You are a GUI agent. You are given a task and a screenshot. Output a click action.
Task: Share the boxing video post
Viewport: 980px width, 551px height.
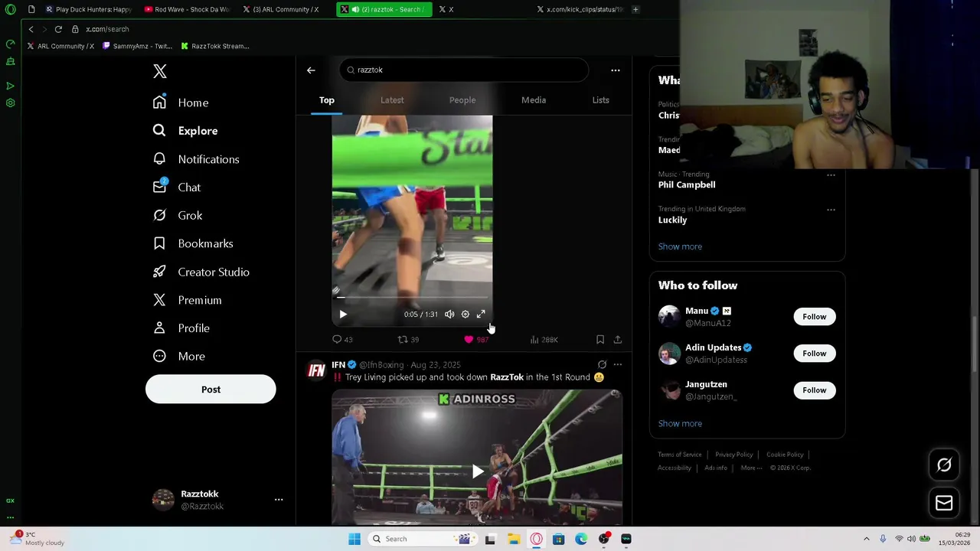click(x=618, y=340)
